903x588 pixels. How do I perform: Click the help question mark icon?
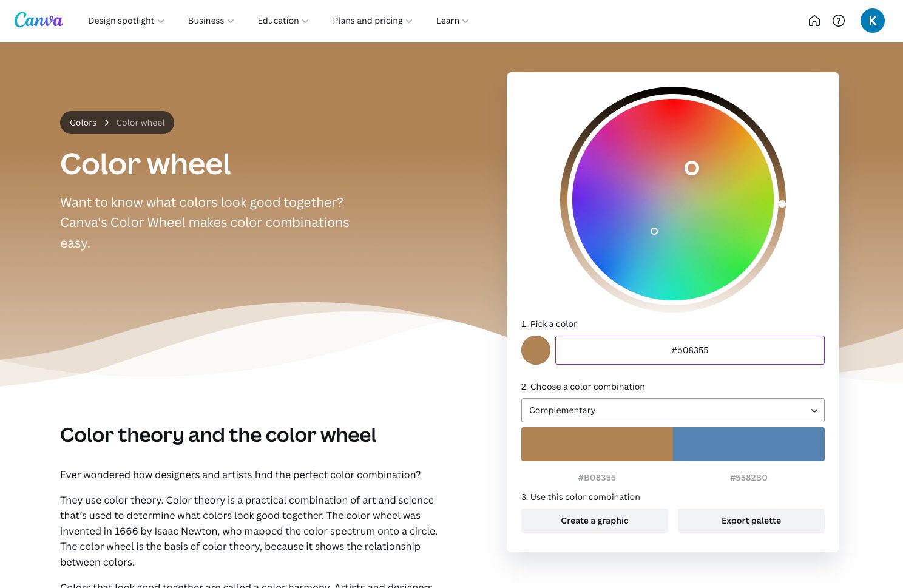(x=839, y=21)
